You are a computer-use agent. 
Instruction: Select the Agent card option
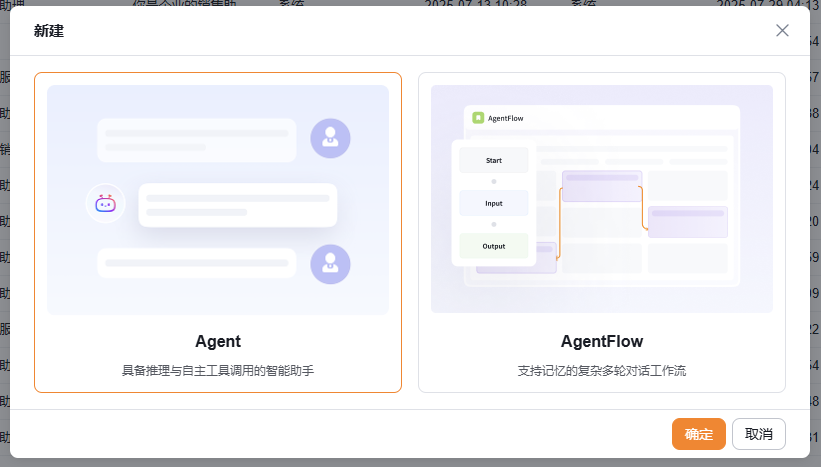tap(218, 232)
